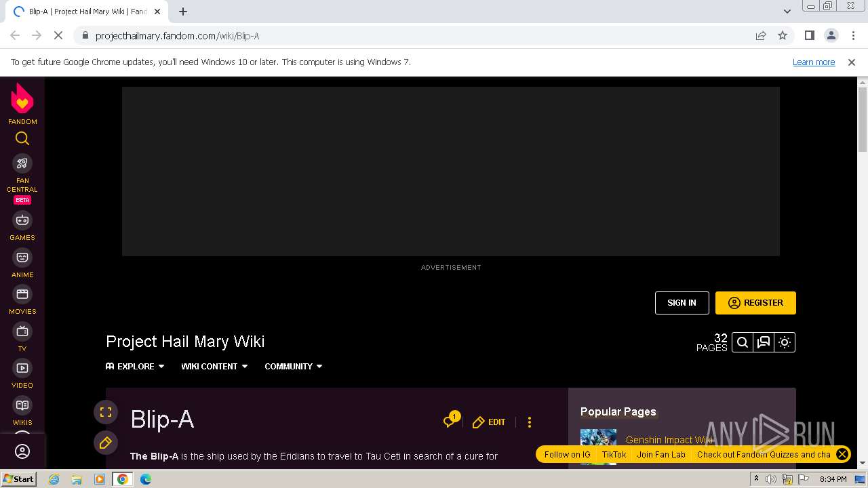Open Genshin Impact Wiki popular page link
This screenshot has width=868, height=488.
tap(669, 440)
